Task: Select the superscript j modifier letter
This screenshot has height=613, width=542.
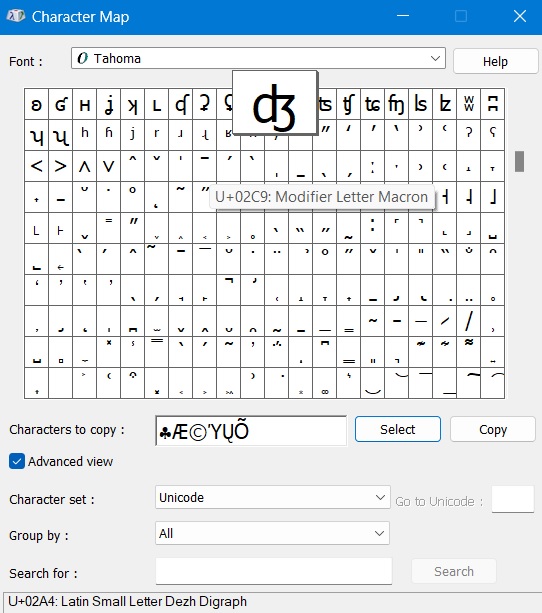Action: [133, 135]
